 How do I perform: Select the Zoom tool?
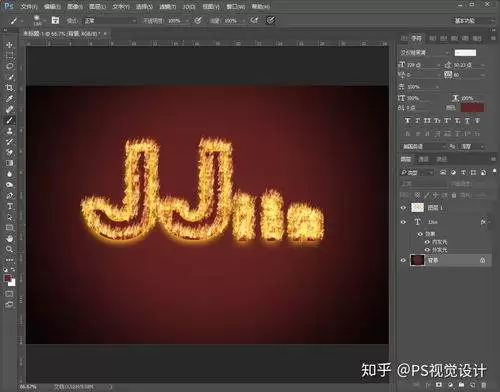(9, 249)
